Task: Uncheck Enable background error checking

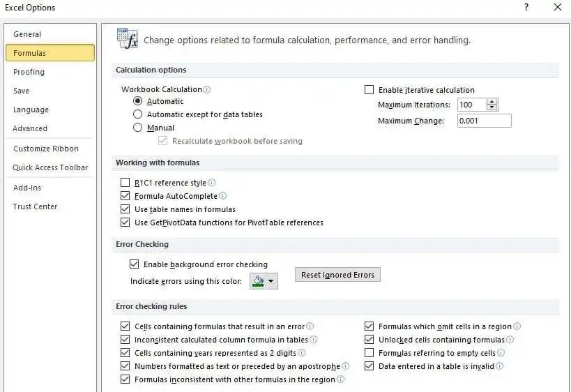Action: point(135,264)
